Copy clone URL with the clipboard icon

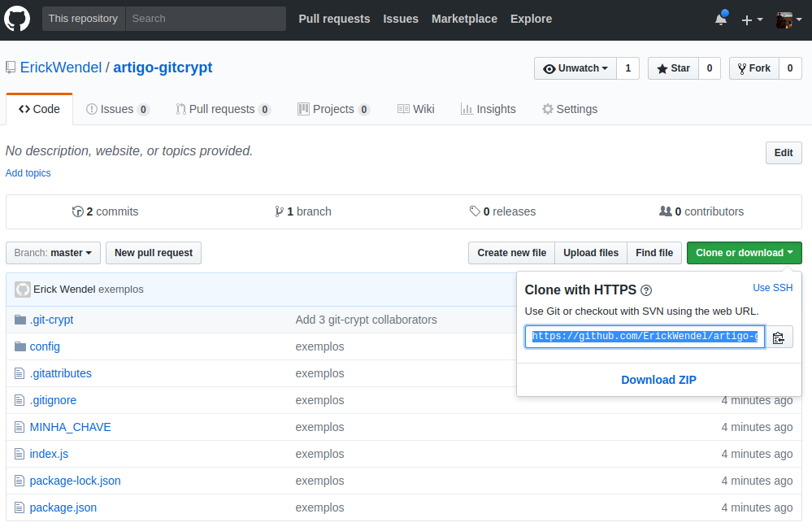pyautogui.click(x=778, y=336)
